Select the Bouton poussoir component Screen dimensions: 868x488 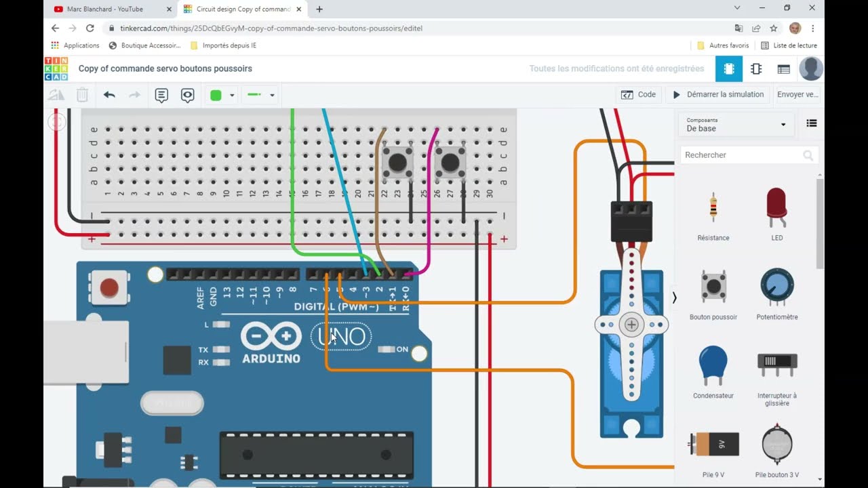coord(713,294)
